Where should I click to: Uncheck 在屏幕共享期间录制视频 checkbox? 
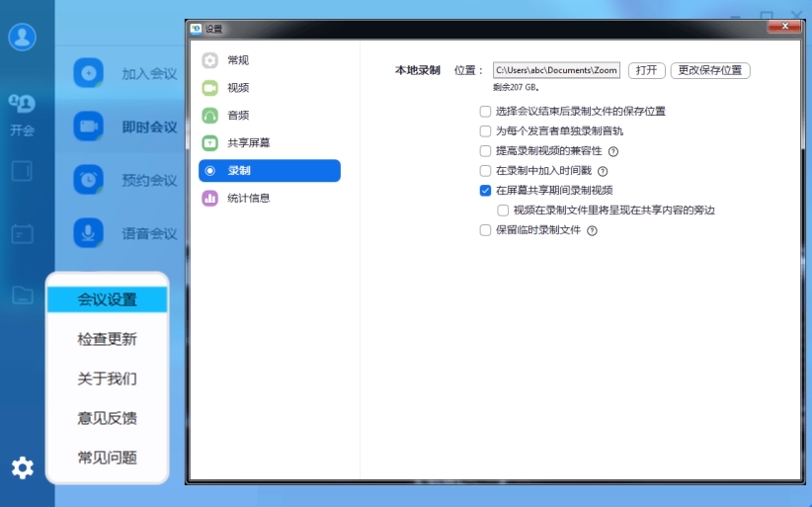click(x=485, y=190)
